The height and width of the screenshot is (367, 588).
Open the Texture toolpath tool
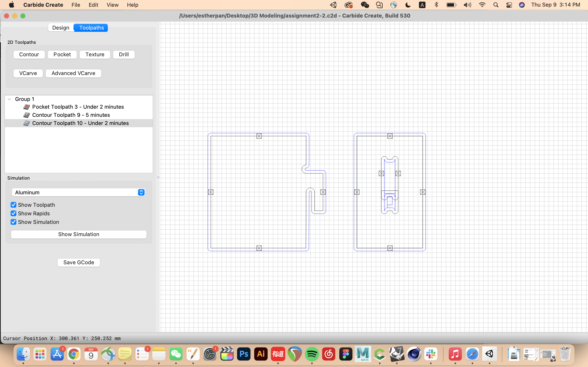[x=95, y=54]
